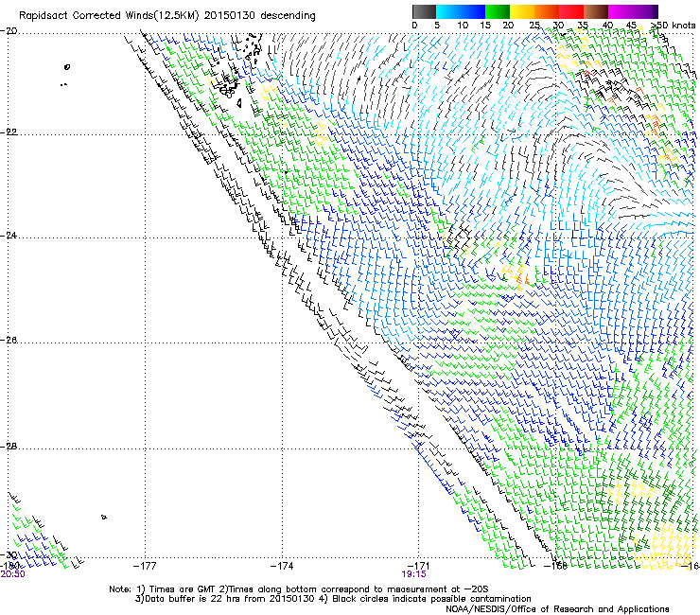
Task: Click the '10' legend tick label
Action: [463, 26]
